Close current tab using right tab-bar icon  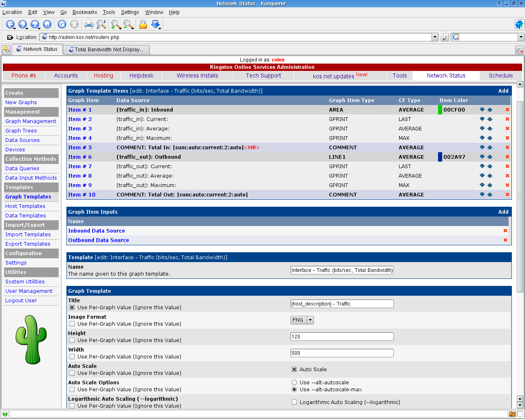point(519,50)
